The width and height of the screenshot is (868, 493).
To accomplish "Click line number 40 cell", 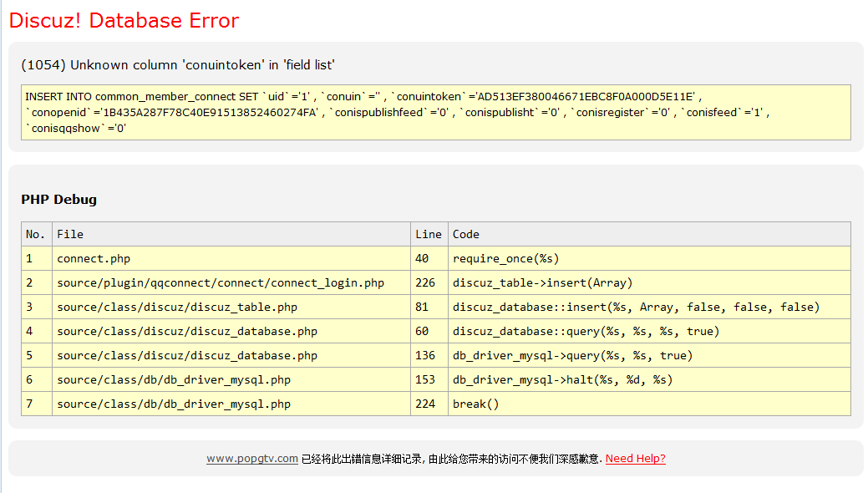I will (x=429, y=259).
